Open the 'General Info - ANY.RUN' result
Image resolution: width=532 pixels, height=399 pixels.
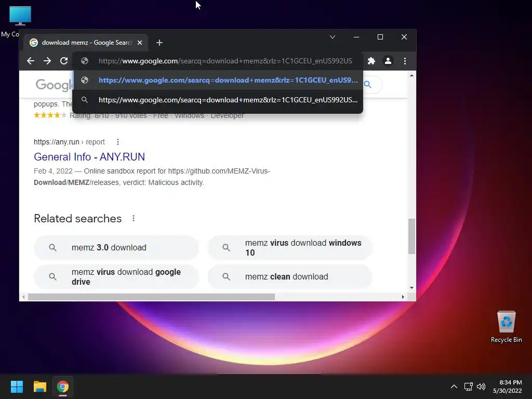(89, 157)
